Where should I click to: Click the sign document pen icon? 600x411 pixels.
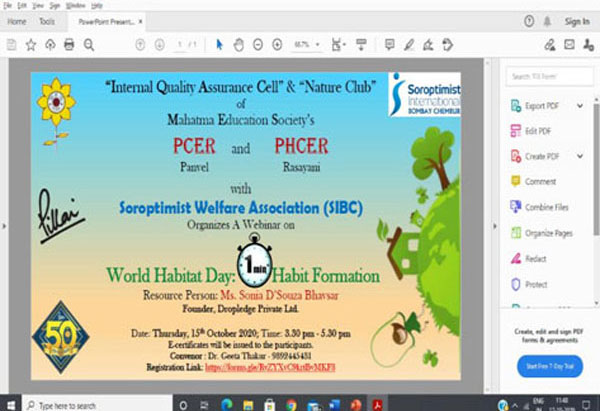coord(428,45)
